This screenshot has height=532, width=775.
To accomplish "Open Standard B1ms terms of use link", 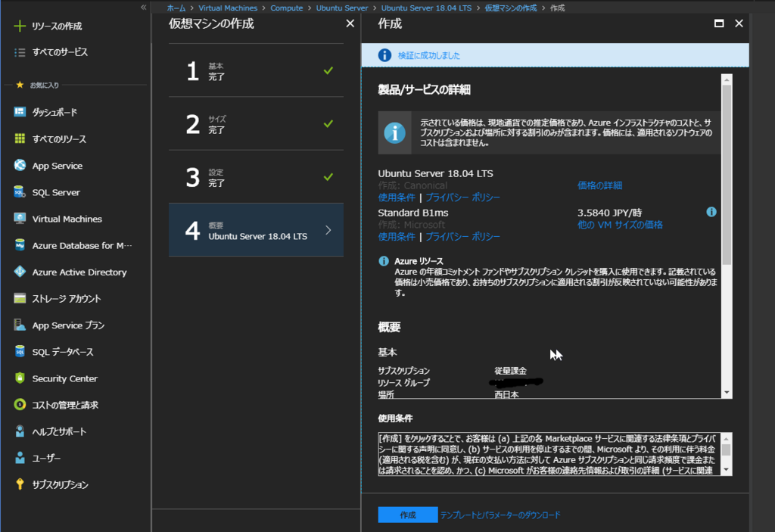I will pyautogui.click(x=397, y=237).
